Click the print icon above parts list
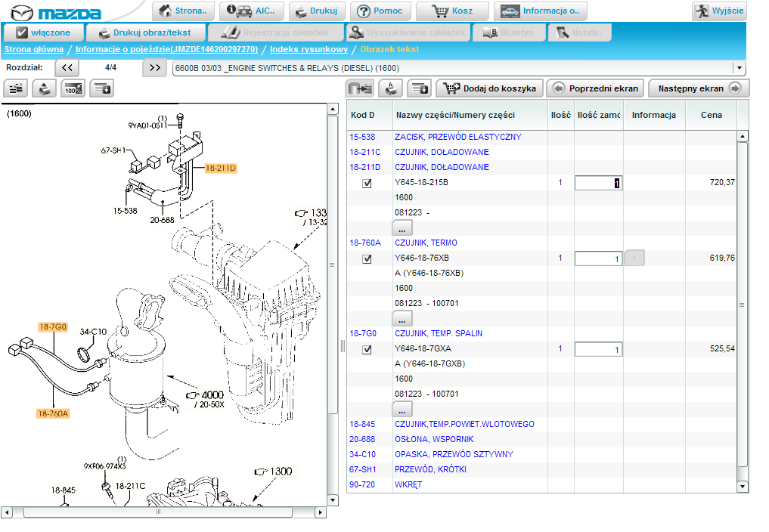 [391, 88]
